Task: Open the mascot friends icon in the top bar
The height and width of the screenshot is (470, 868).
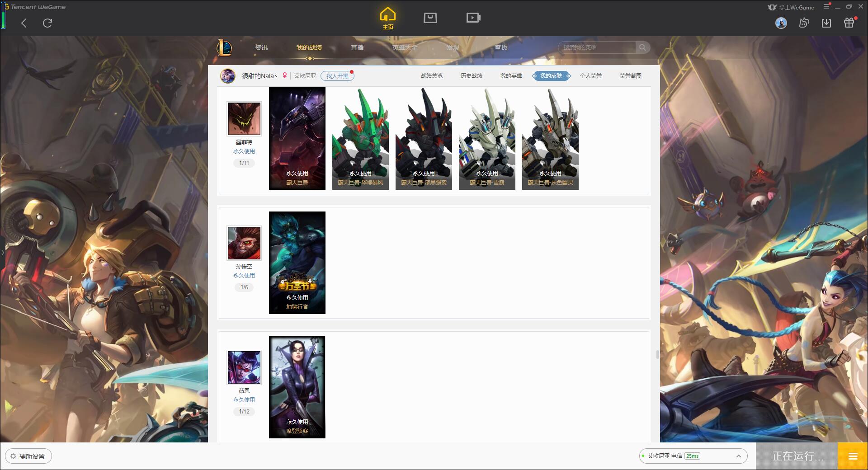Action: coord(804,23)
